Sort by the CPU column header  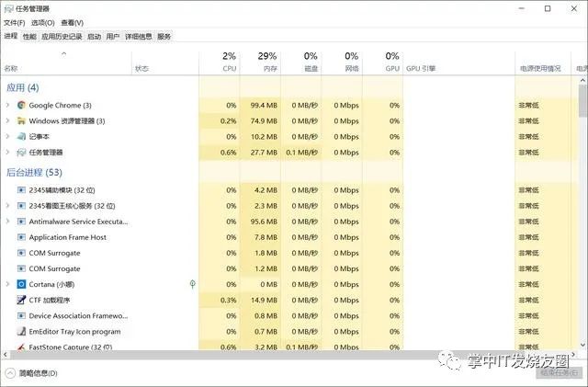pos(220,63)
